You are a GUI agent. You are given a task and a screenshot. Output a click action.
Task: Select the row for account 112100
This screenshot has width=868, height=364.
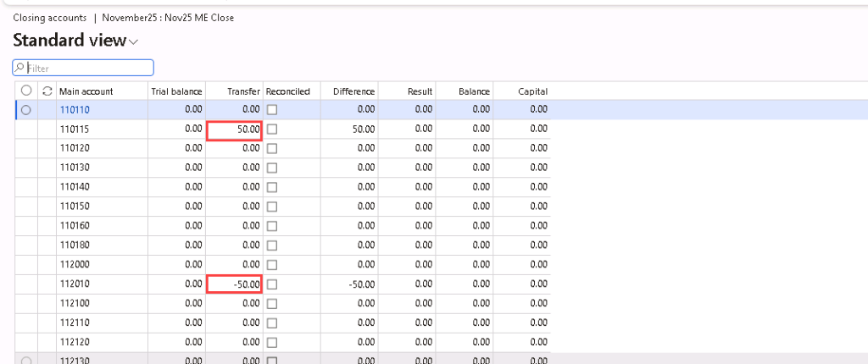(75, 303)
